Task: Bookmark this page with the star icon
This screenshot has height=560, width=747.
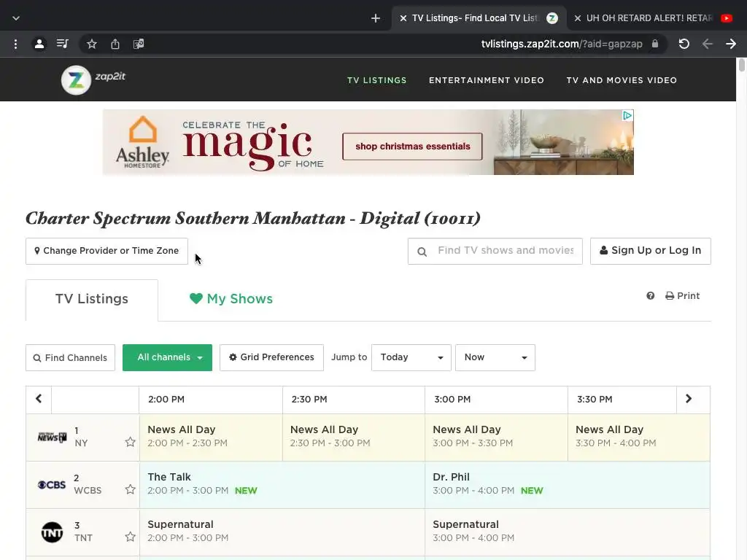Action: click(x=92, y=44)
